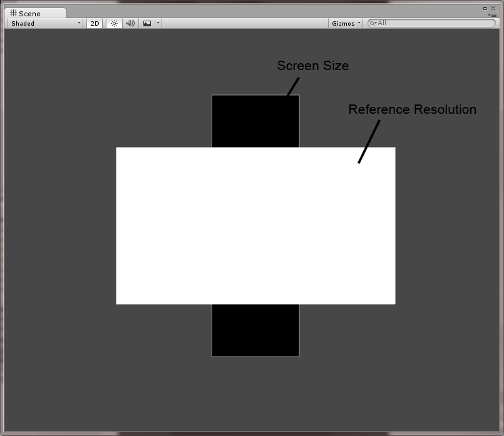
Task: Click the lower part of the black rectangle
Action: click(x=255, y=330)
